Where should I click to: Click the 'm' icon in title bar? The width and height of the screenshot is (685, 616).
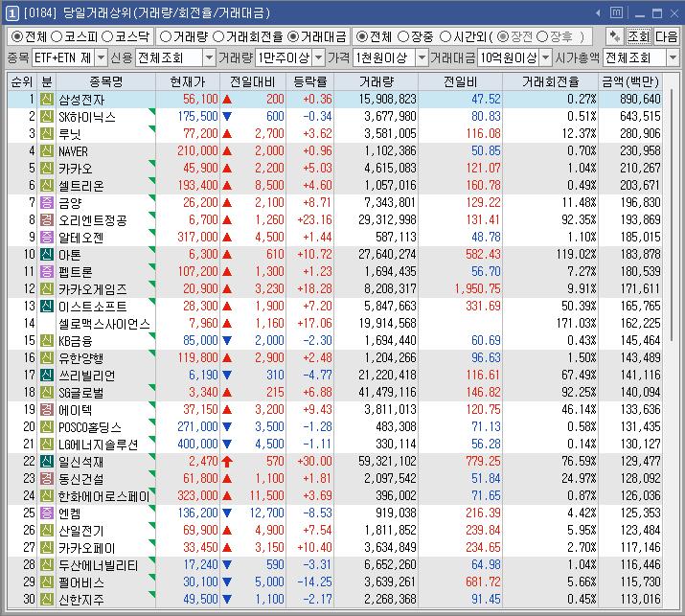tap(616, 12)
